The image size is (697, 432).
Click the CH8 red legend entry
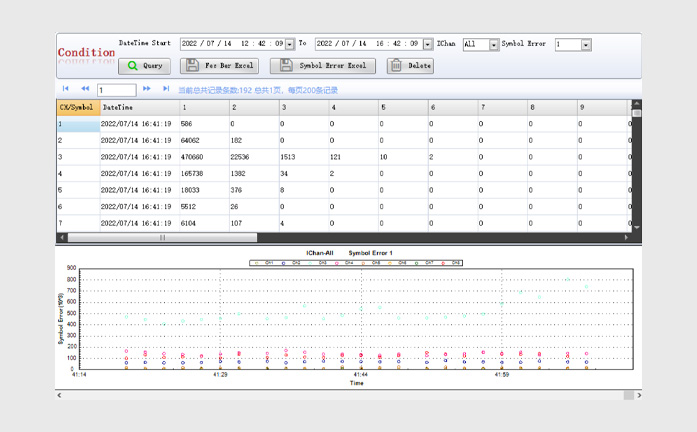coord(450,263)
